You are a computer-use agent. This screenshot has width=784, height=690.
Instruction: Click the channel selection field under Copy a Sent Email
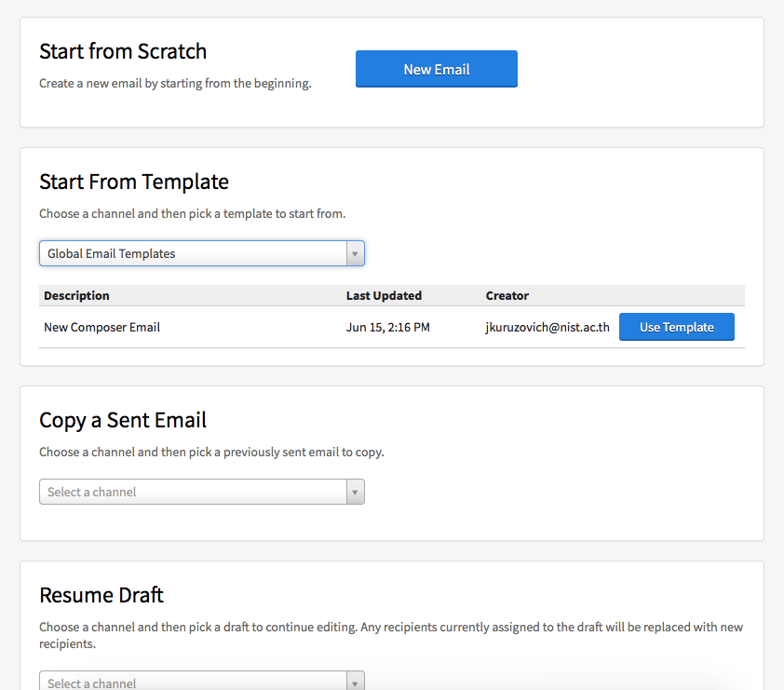pos(186,492)
